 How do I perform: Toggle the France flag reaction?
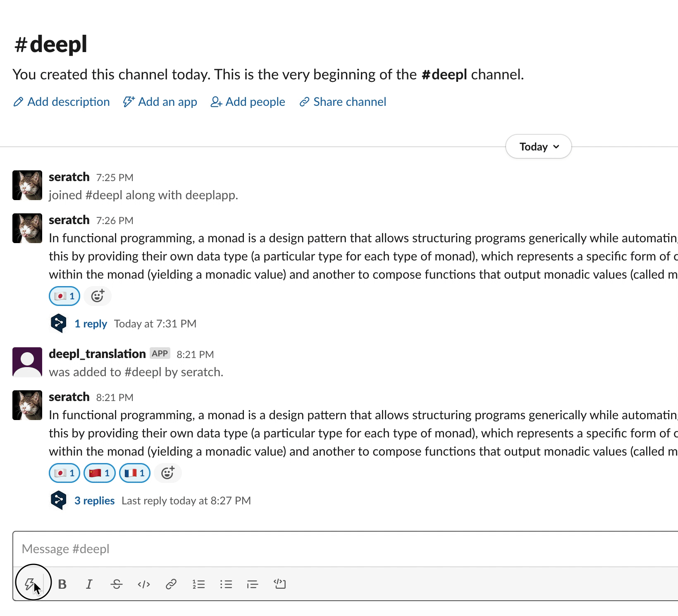click(134, 473)
